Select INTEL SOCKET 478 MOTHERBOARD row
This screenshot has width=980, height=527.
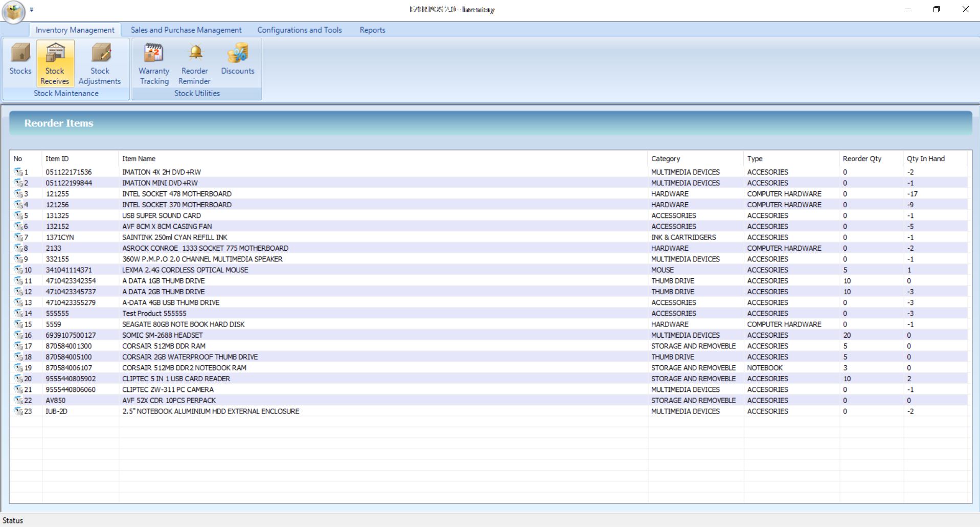(x=176, y=194)
